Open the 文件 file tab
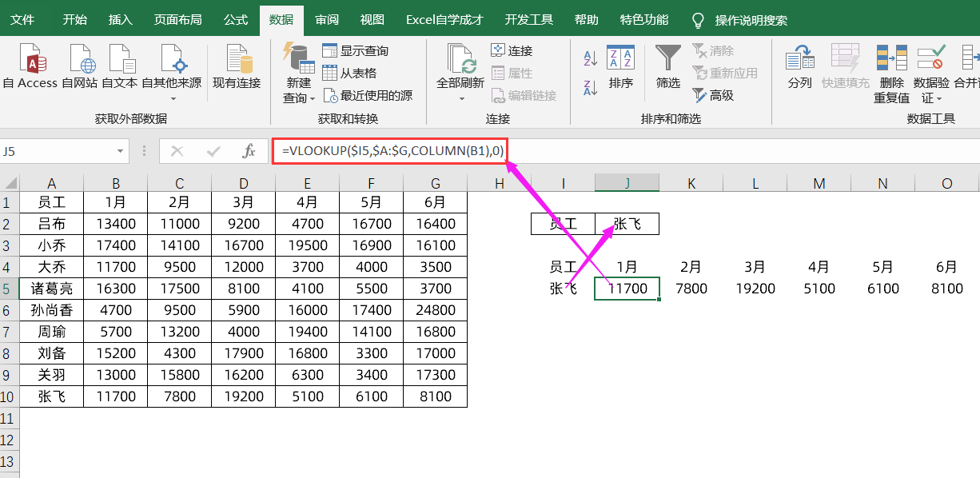The image size is (980, 478). pyautogui.click(x=22, y=19)
